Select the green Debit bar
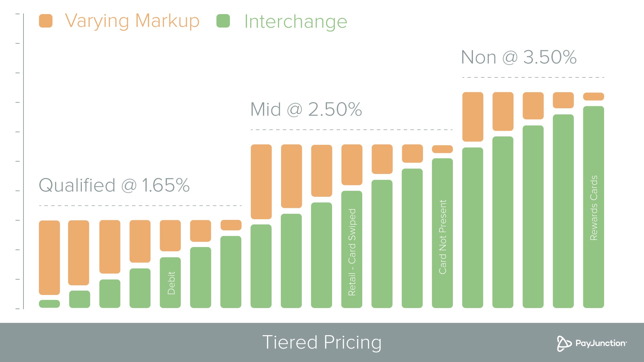Screen dimensions: 644x362 [x=170, y=283]
